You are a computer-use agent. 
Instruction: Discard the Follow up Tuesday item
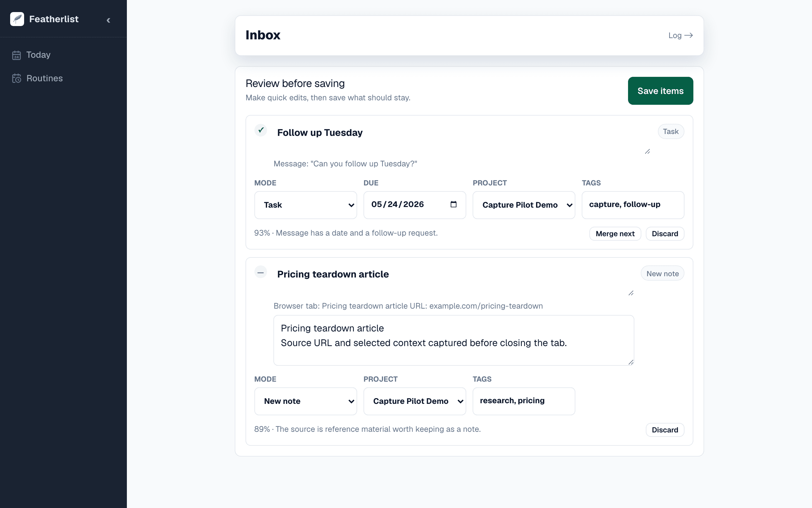[665, 233]
